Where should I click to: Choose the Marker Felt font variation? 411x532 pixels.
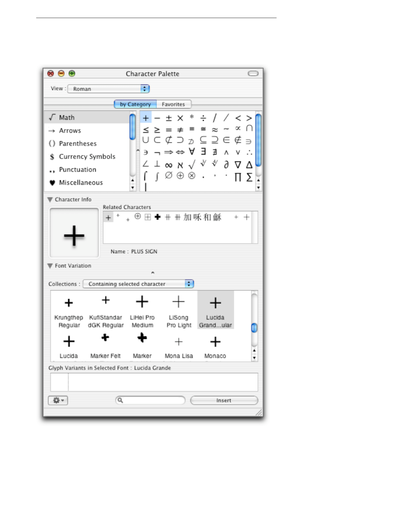coord(106,346)
